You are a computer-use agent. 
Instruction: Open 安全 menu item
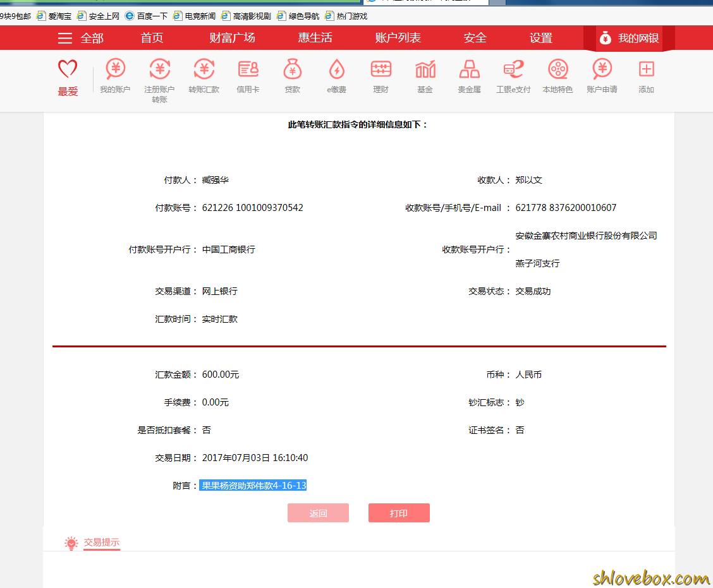coord(475,38)
